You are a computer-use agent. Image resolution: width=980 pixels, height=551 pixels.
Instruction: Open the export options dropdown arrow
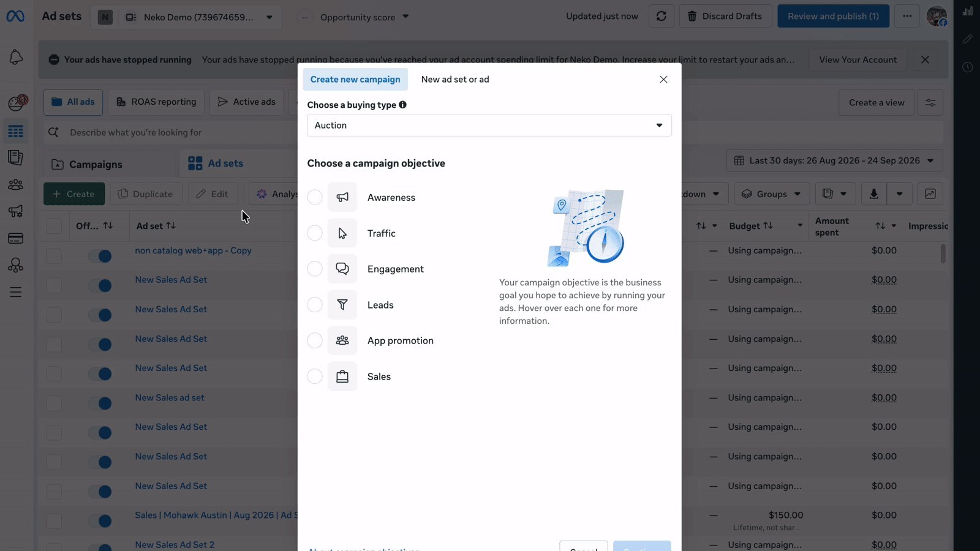pyautogui.click(x=900, y=194)
